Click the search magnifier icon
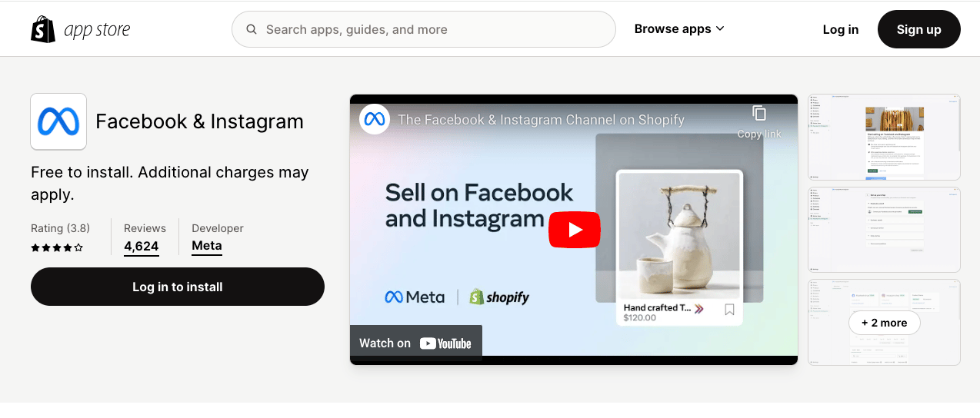The image size is (980, 418). coord(252,30)
